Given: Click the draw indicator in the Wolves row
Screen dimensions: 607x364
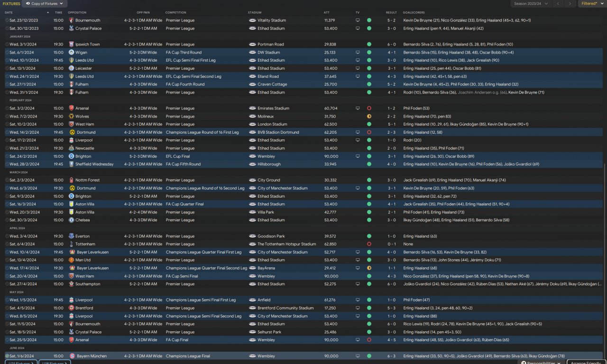Looking at the screenshot, I should (x=369, y=117).
